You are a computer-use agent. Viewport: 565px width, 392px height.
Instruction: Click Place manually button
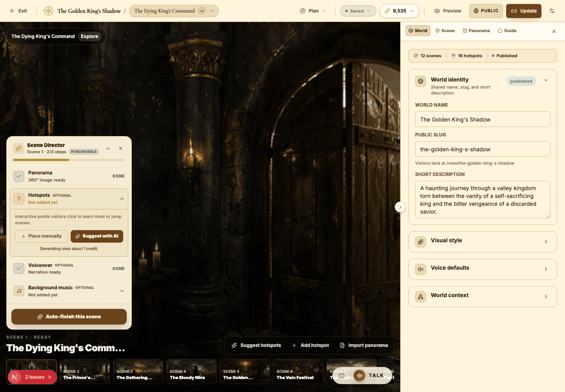[x=42, y=236]
